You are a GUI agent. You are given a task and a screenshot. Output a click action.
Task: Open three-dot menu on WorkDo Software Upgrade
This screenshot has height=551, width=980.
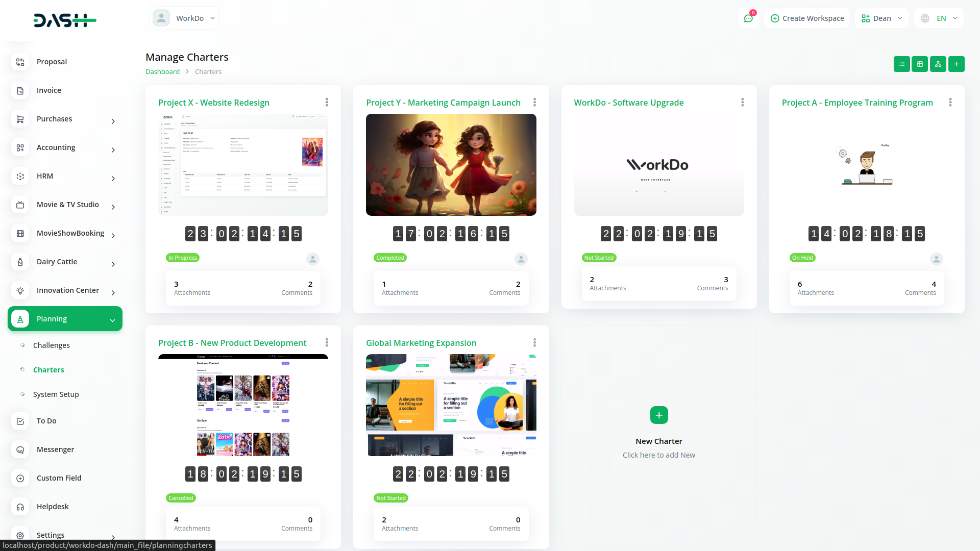743,103
